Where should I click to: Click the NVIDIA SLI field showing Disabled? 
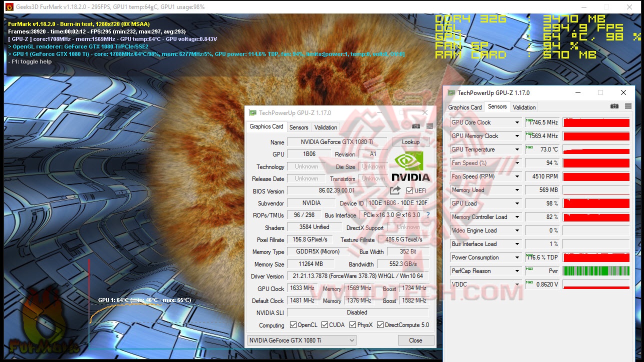[x=358, y=312]
